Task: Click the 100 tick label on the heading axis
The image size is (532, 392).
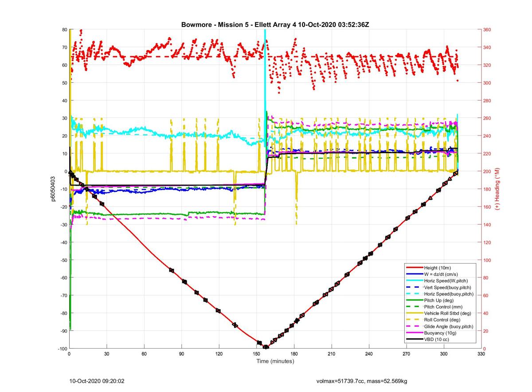Action: coord(487,260)
